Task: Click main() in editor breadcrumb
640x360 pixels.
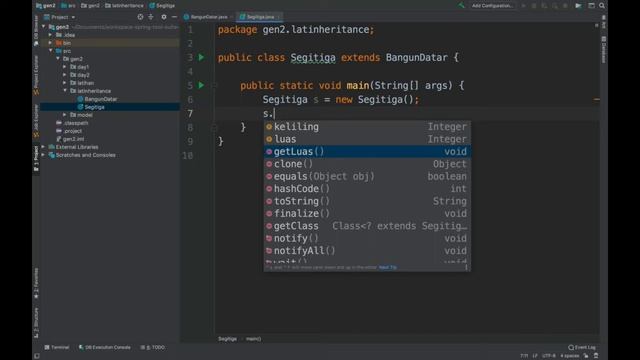Action: click(253, 339)
